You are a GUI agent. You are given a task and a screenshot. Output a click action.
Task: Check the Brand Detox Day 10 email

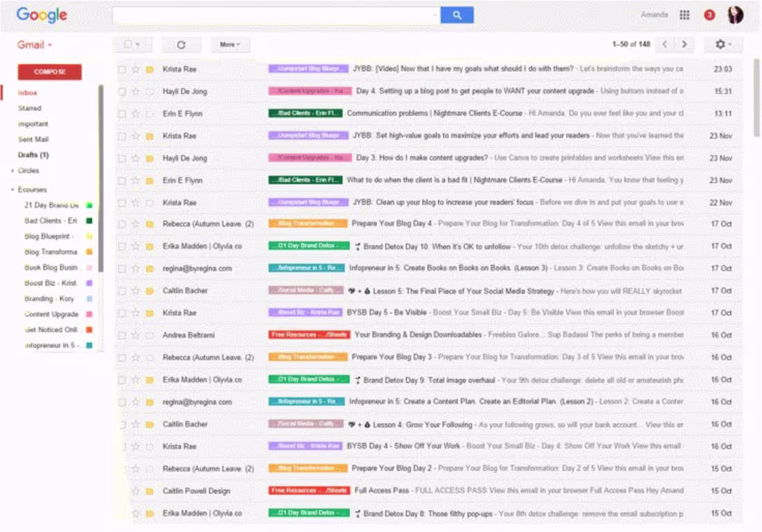pyautogui.click(x=122, y=247)
